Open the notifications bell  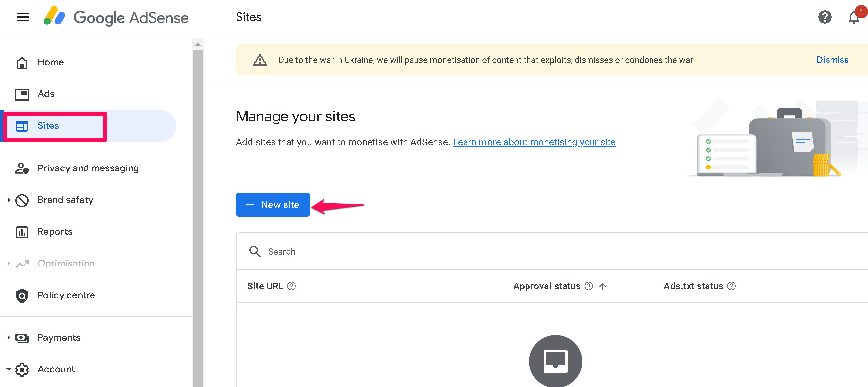click(853, 17)
